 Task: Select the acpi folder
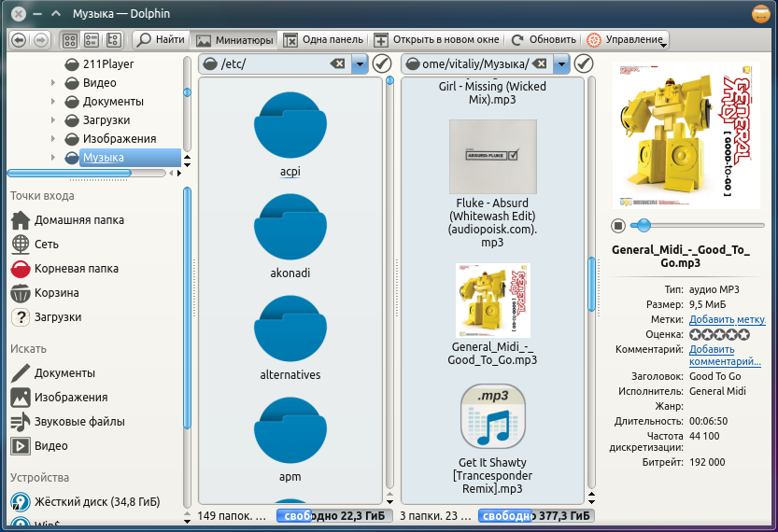coord(290,134)
